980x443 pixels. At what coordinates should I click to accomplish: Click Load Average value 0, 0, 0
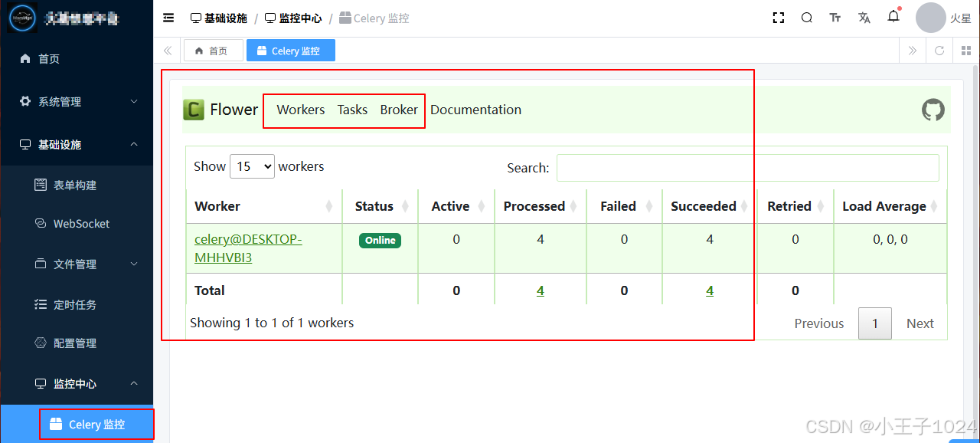(890, 239)
